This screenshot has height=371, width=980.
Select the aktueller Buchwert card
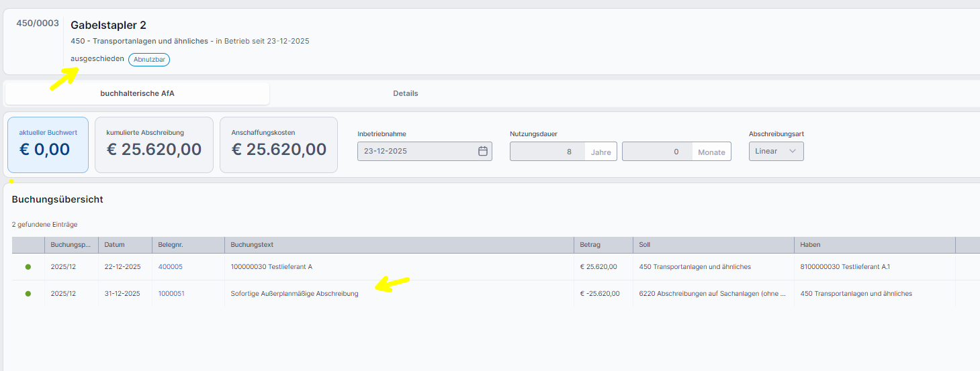pyautogui.click(x=48, y=145)
